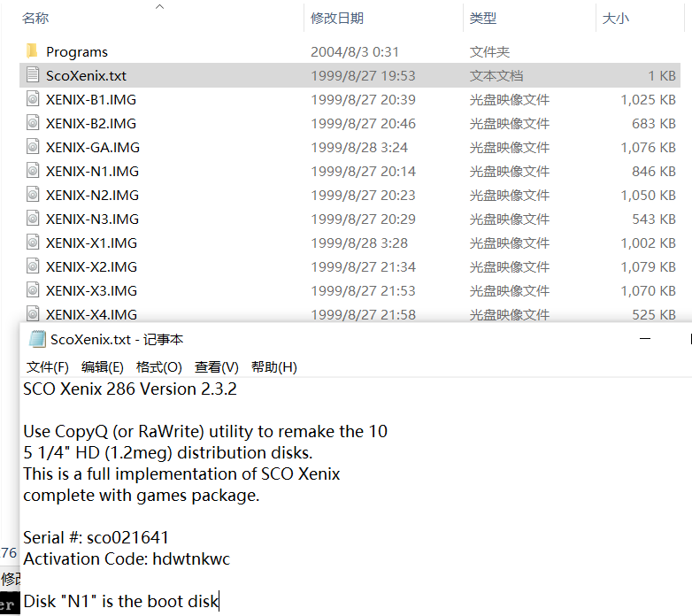Sort files by the 名称 column header
This screenshot has height=616, width=692.
pos(35,18)
